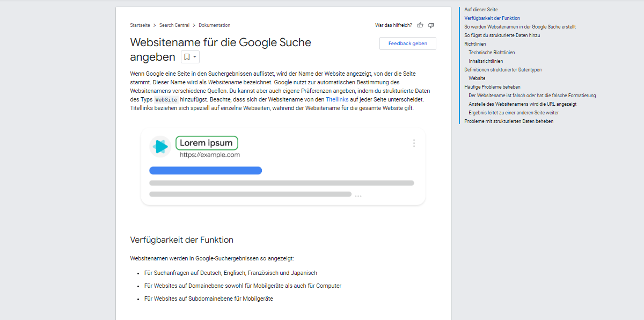Select Richtlinien in the page contents
The image size is (644, 320).
475,44
